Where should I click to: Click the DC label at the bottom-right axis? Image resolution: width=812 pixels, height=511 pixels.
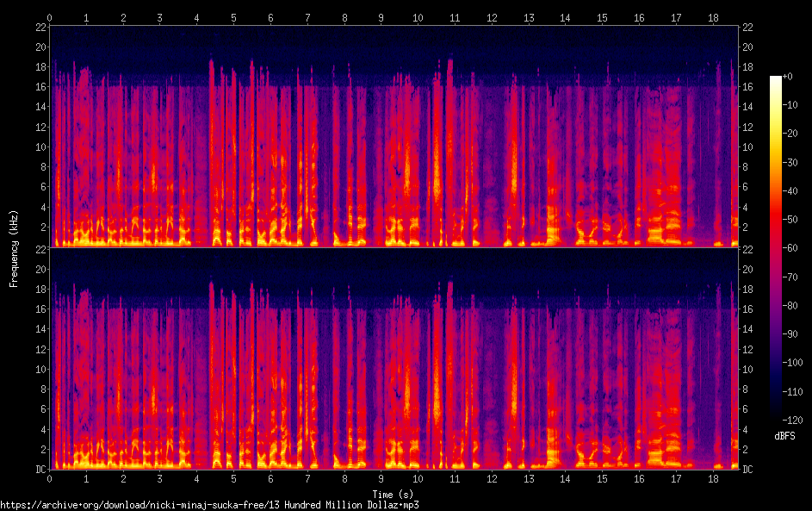tap(749, 470)
